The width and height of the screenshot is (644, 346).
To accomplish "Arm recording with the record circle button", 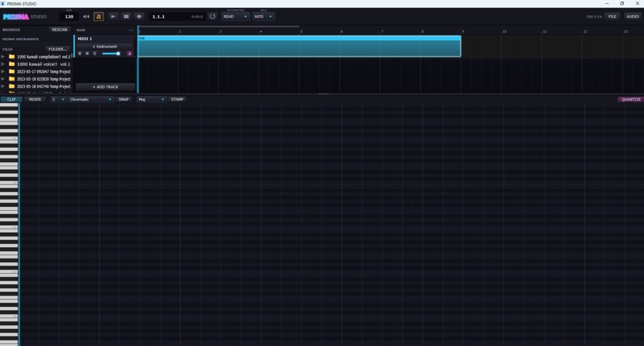I will tap(139, 16).
